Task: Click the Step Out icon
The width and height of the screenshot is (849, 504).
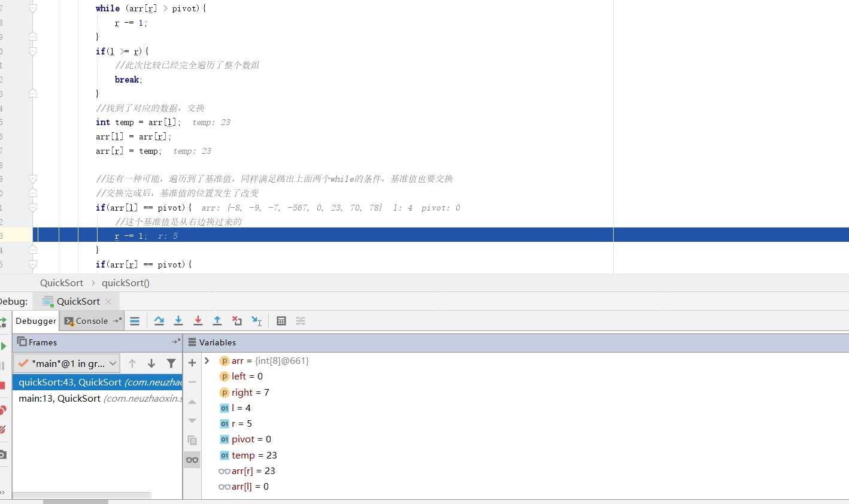Action: [x=217, y=321]
